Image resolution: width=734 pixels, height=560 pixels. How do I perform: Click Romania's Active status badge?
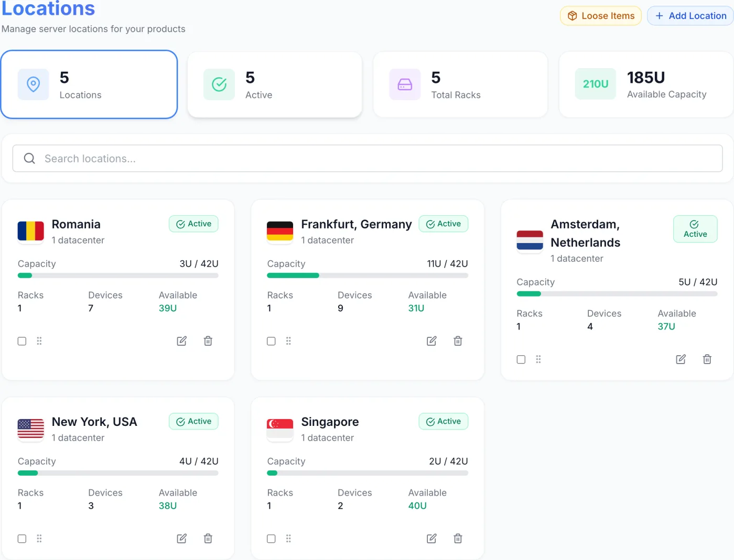pyautogui.click(x=193, y=224)
